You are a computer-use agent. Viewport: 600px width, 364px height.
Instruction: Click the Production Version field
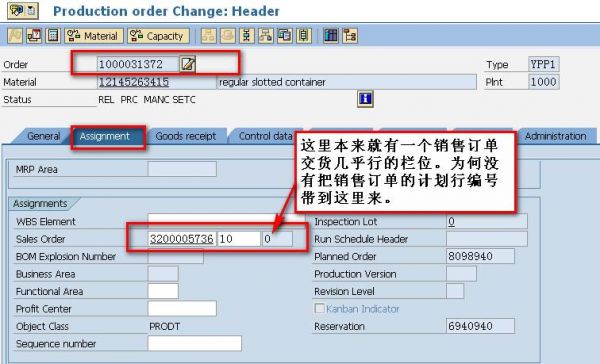461,274
